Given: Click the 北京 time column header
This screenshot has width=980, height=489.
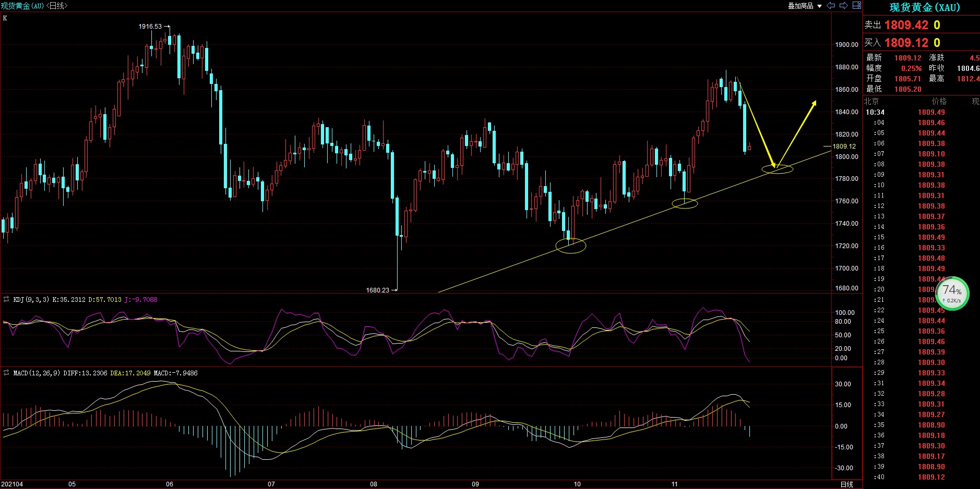Looking at the screenshot, I should pyautogui.click(x=871, y=101).
